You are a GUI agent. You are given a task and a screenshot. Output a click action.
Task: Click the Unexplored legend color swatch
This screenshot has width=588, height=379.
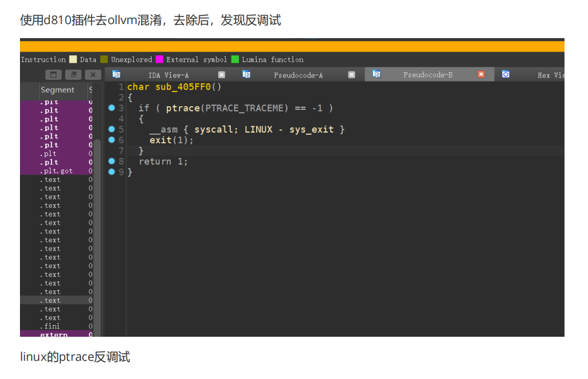[x=104, y=59]
